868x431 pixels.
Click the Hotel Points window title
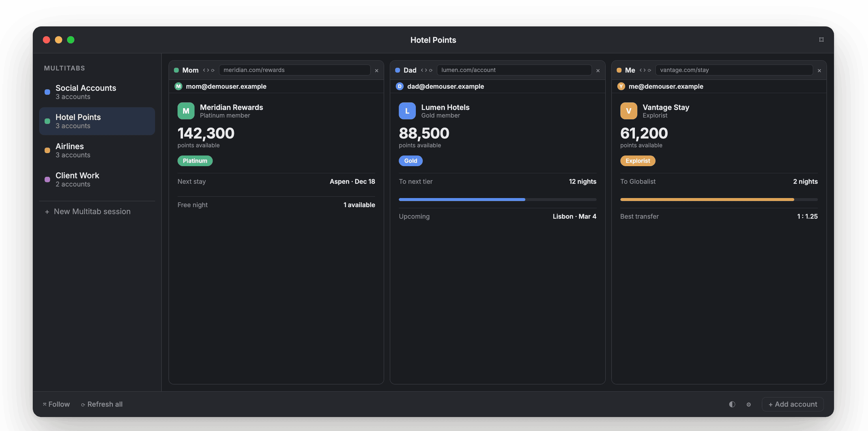coord(433,40)
